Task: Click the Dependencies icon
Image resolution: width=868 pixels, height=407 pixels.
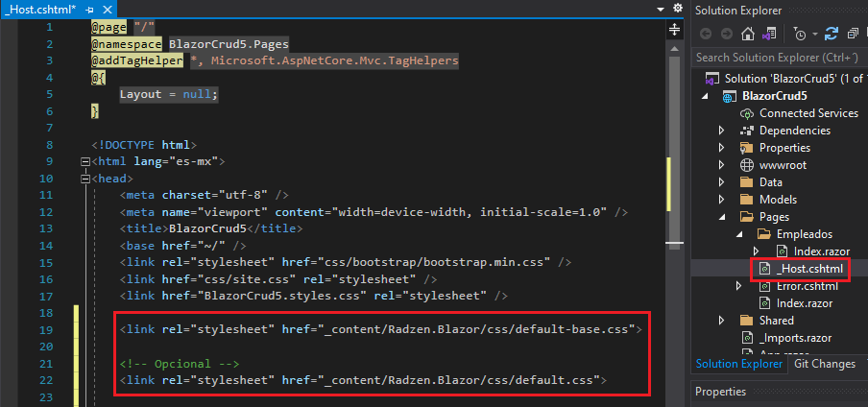Action: (747, 131)
